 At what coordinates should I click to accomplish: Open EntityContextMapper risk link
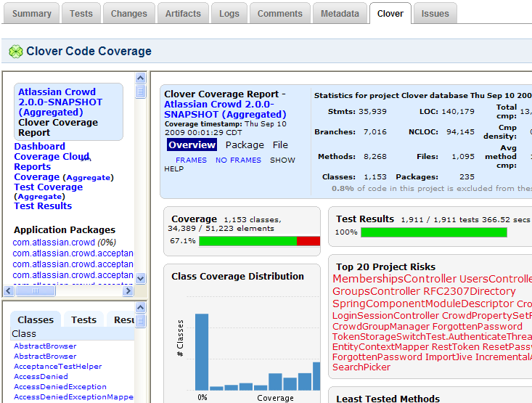pyautogui.click(x=381, y=347)
